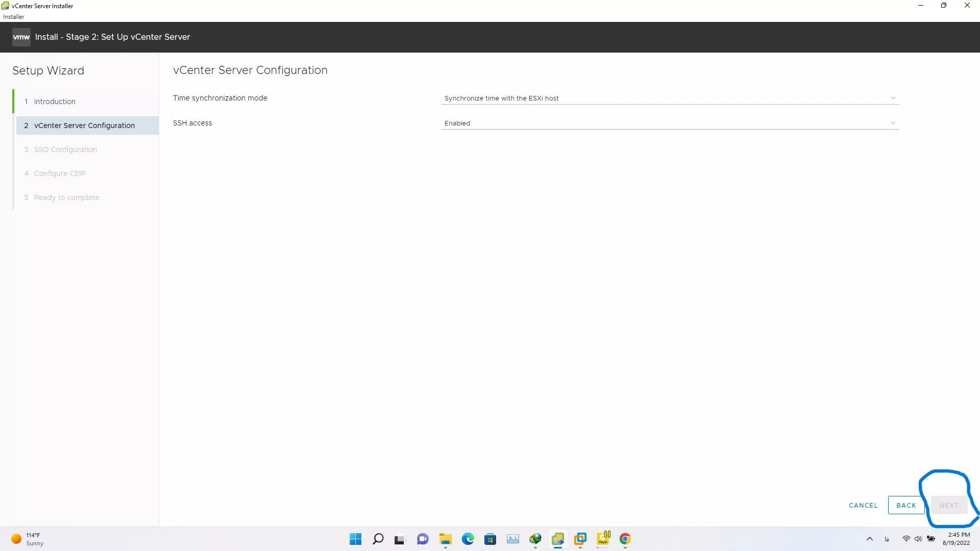Click the vmw logo in header
This screenshot has width=980, height=551.
pyautogui.click(x=21, y=37)
